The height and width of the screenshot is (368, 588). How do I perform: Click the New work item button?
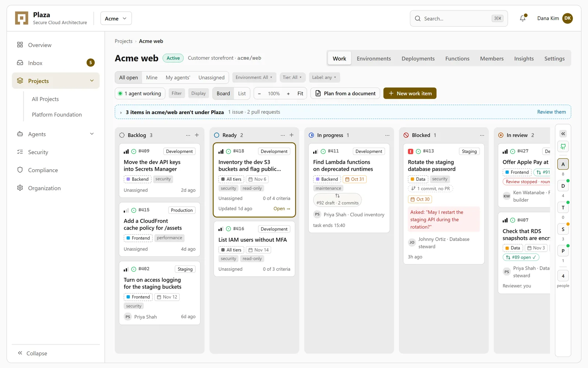click(x=410, y=93)
